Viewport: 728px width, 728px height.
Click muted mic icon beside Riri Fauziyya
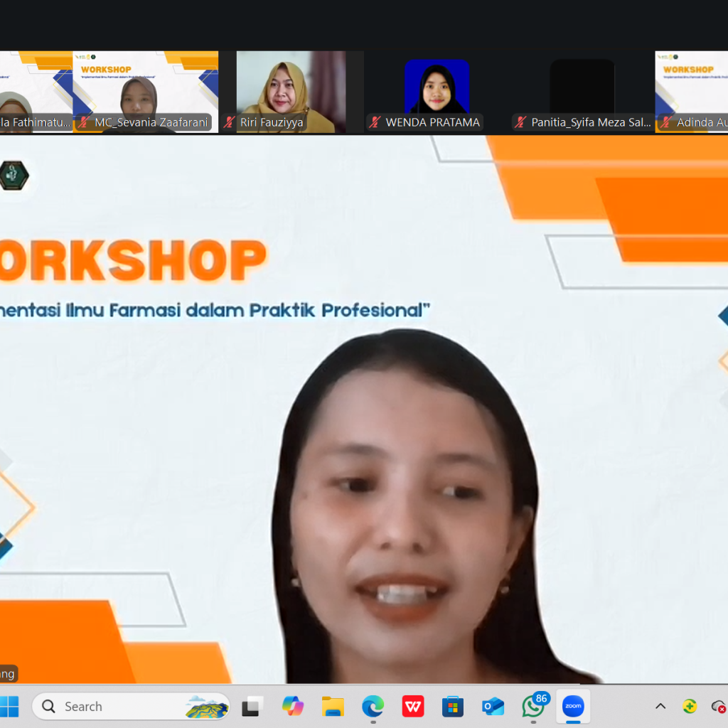coord(229,122)
